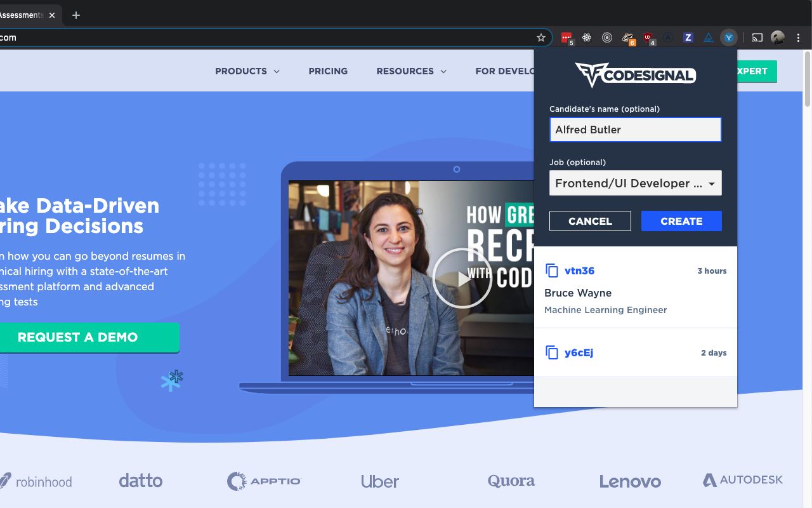Click the Create button

pos(681,221)
